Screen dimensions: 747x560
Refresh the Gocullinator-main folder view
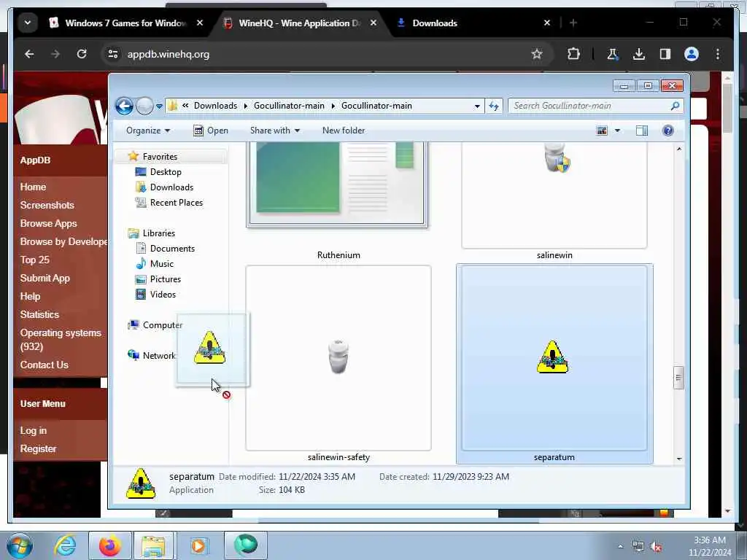[x=494, y=106]
